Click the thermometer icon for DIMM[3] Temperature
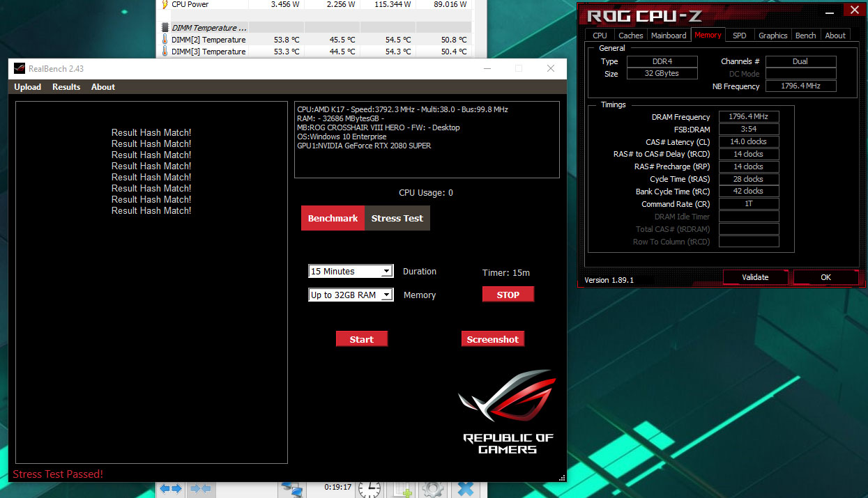This screenshot has width=868, height=498. click(x=165, y=52)
